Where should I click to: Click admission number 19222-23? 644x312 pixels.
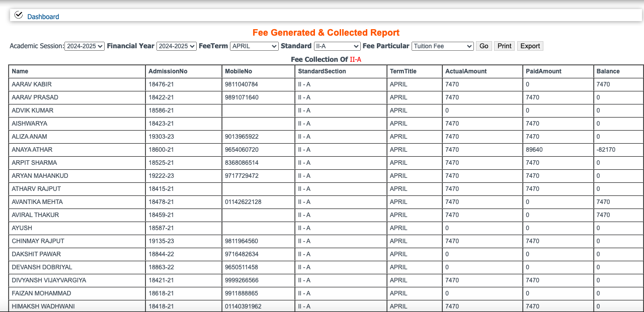pos(161,176)
